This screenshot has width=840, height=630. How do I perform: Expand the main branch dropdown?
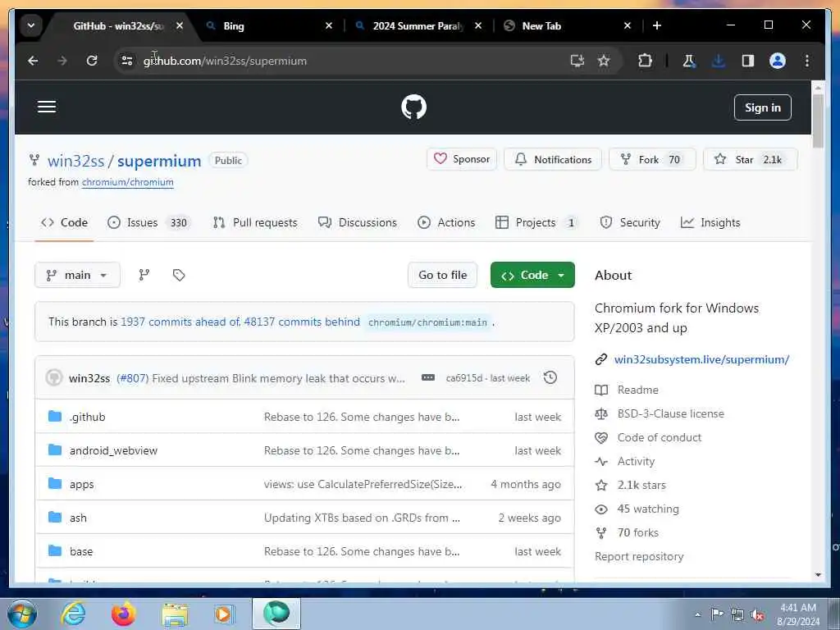(x=78, y=275)
